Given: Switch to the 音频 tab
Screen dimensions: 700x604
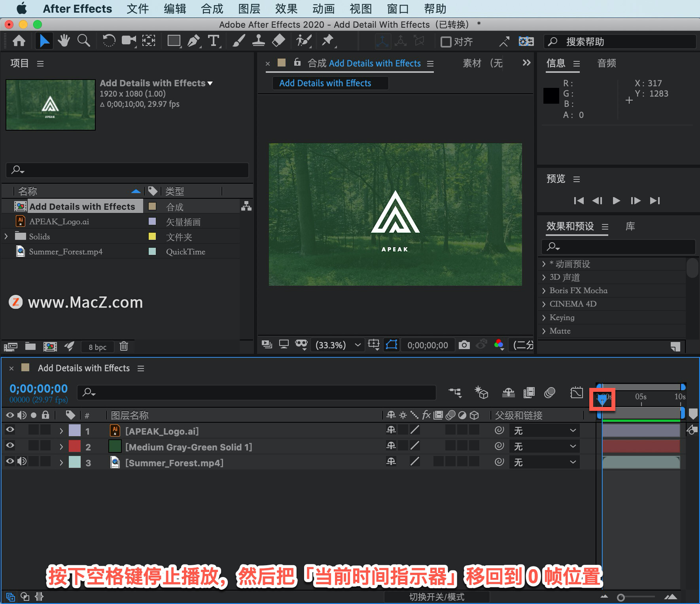Looking at the screenshot, I should coord(607,63).
